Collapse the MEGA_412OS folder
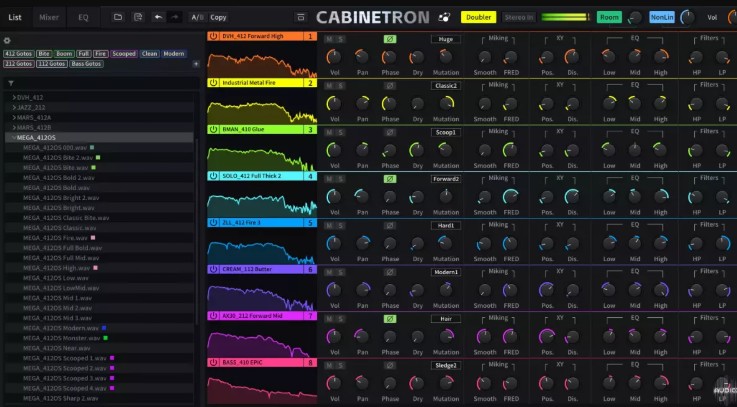Image resolution: width=737 pixels, height=407 pixels. [x=14, y=138]
